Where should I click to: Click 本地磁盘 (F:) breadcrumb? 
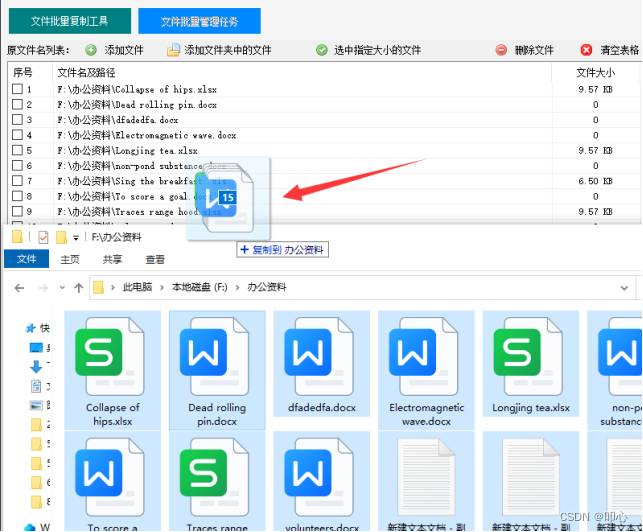(199, 287)
